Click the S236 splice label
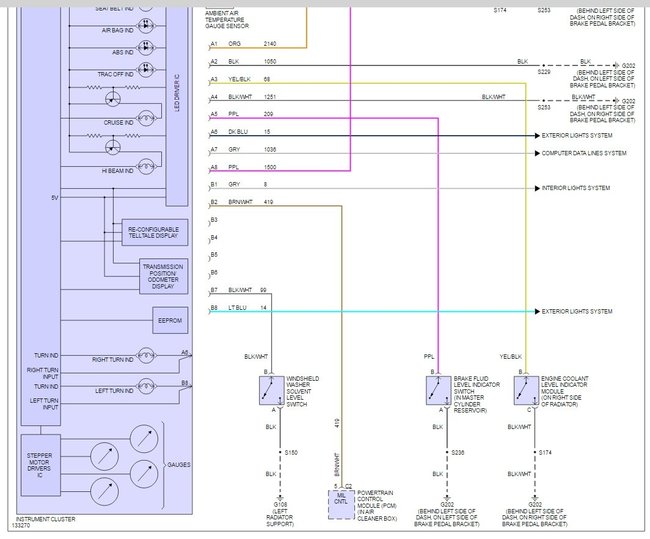 pos(458,452)
